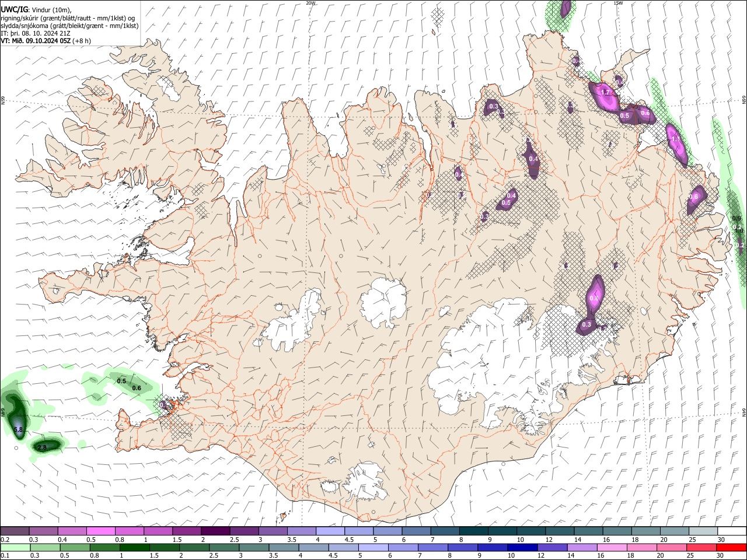Select lower scale bright red swatch after 30
Image resolution: width=747 pixels, height=560 pixels.
tap(732, 547)
